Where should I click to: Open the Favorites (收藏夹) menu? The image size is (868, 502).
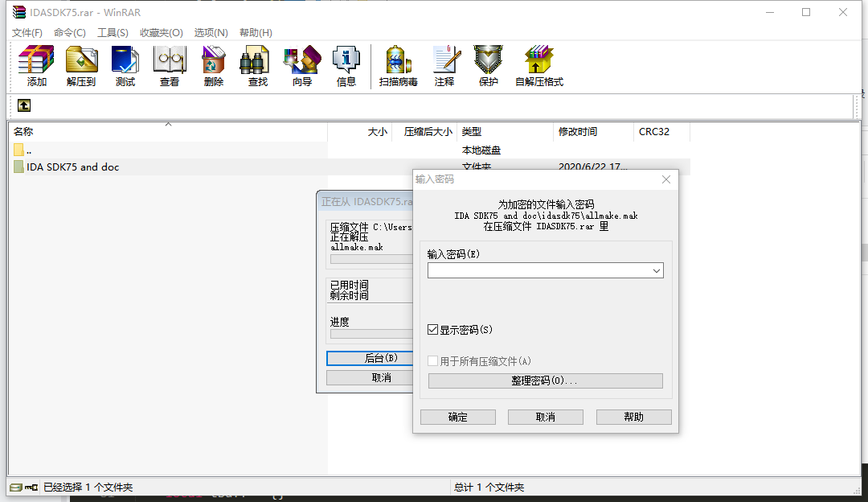pyautogui.click(x=161, y=33)
